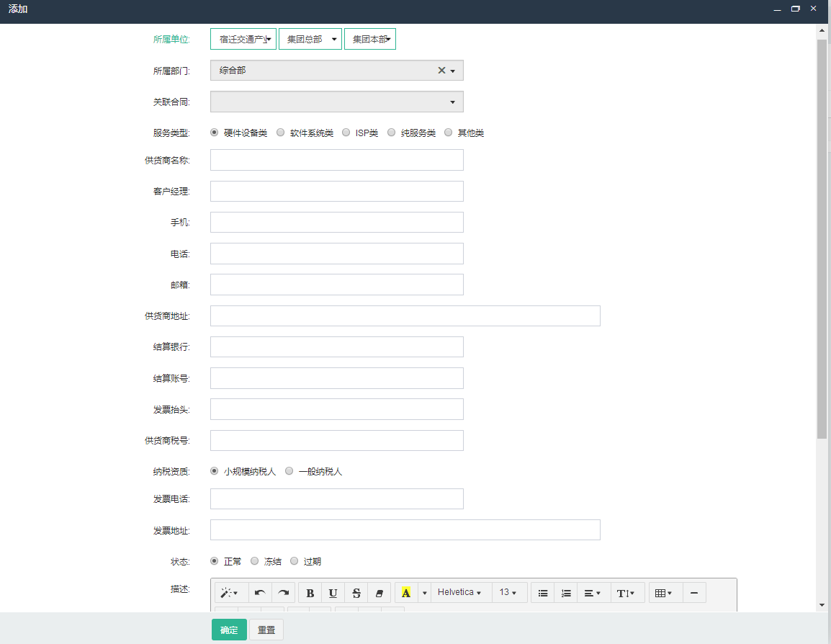Click the 确定 confirm button
This screenshot has height=644, width=831.
(229, 630)
